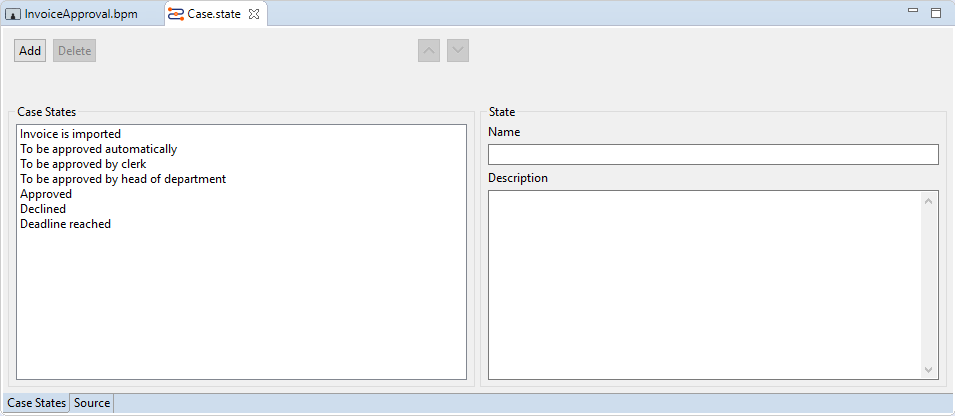Select 'Invoice is imported' state
955x416 pixels.
click(70, 133)
